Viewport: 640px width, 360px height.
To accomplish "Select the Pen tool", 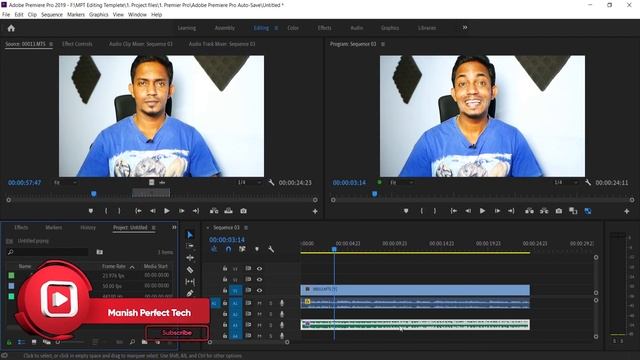I will [190, 293].
